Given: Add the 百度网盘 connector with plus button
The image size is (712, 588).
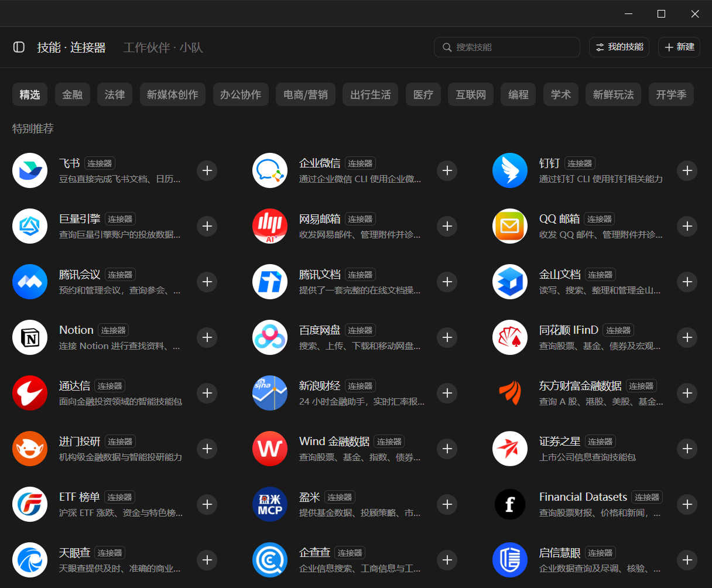Looking at the screenshot, I should coord(447,337).
